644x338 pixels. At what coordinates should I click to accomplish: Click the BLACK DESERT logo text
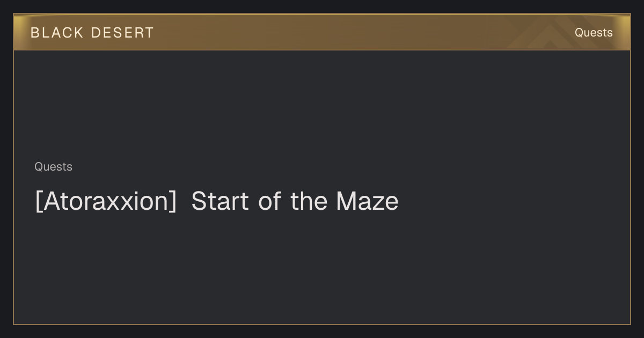pos(92,33)
